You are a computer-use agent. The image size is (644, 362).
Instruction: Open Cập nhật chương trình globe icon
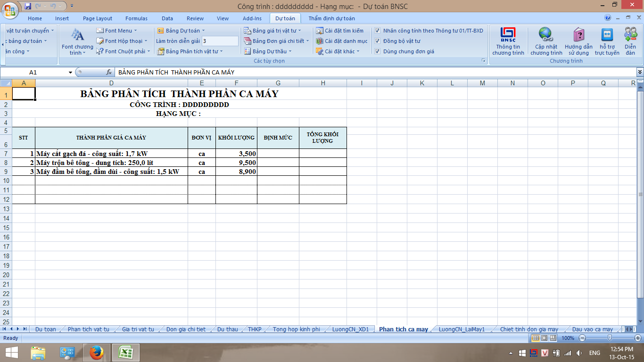[546, 35]
